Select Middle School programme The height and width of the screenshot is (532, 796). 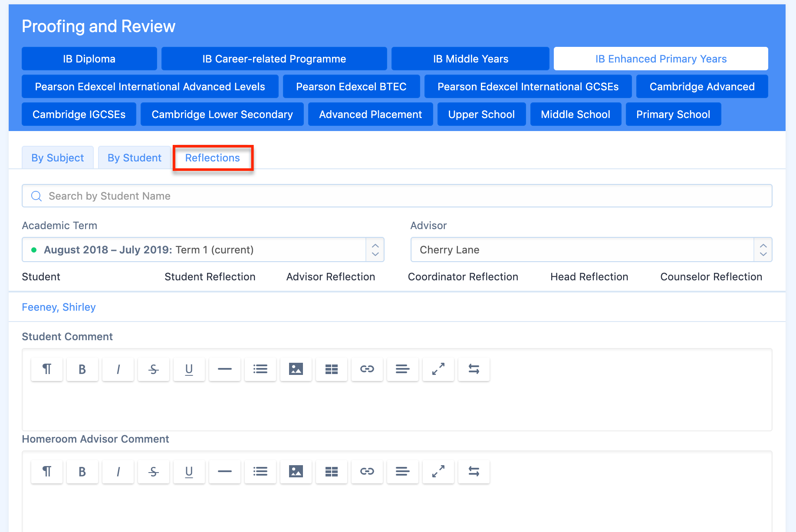(x=576, y=114)
